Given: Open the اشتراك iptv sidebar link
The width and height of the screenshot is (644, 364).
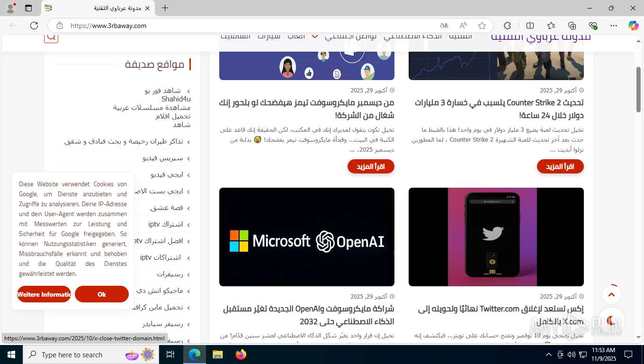Looking at the screenshot, I should coord(166,224).
